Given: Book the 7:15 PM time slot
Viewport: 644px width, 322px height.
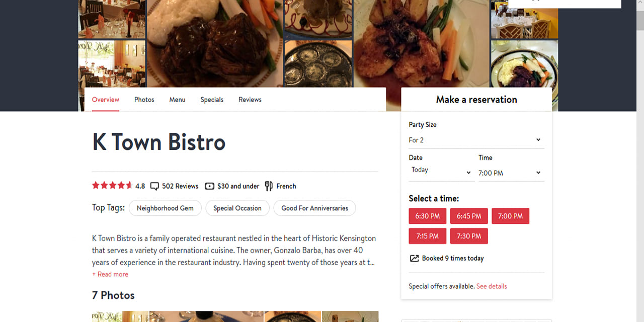Looking at the screenshot, I should click(x=428, y=236).
